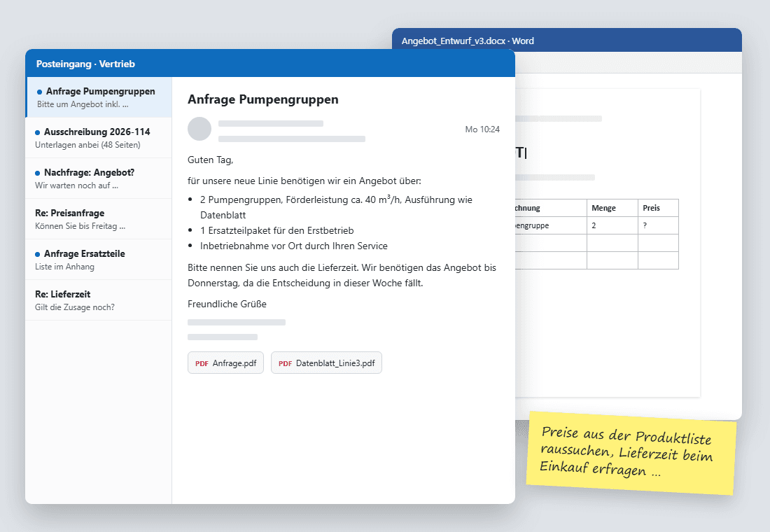Click the PDF icon of Anfrage.pdf

pos(202,363)
